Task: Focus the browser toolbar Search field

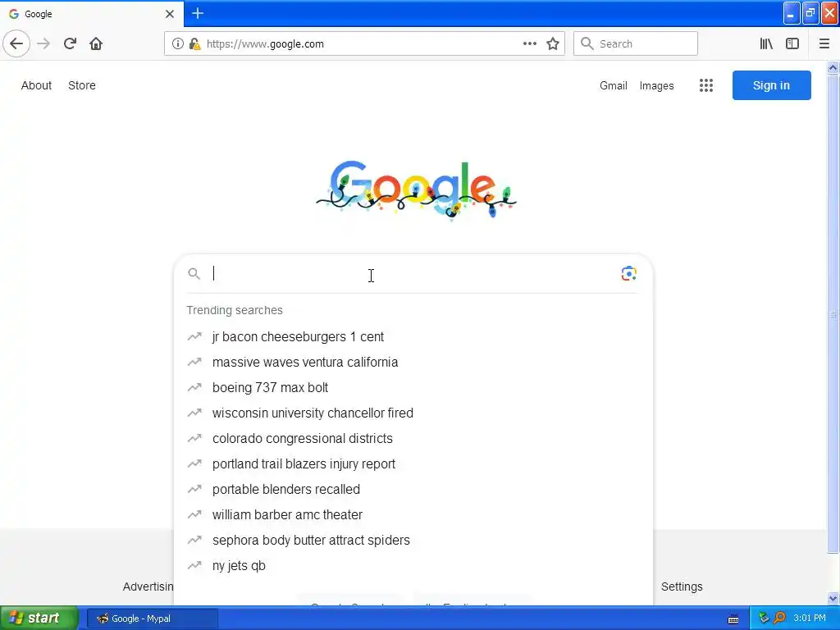Action: (636, 44)
